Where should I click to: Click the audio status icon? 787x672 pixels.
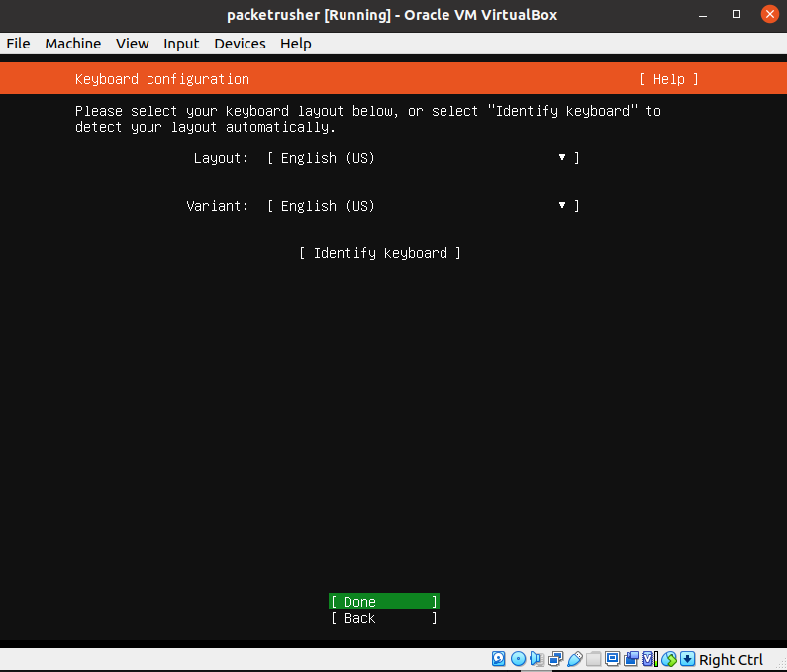click(x=537, y=659)
